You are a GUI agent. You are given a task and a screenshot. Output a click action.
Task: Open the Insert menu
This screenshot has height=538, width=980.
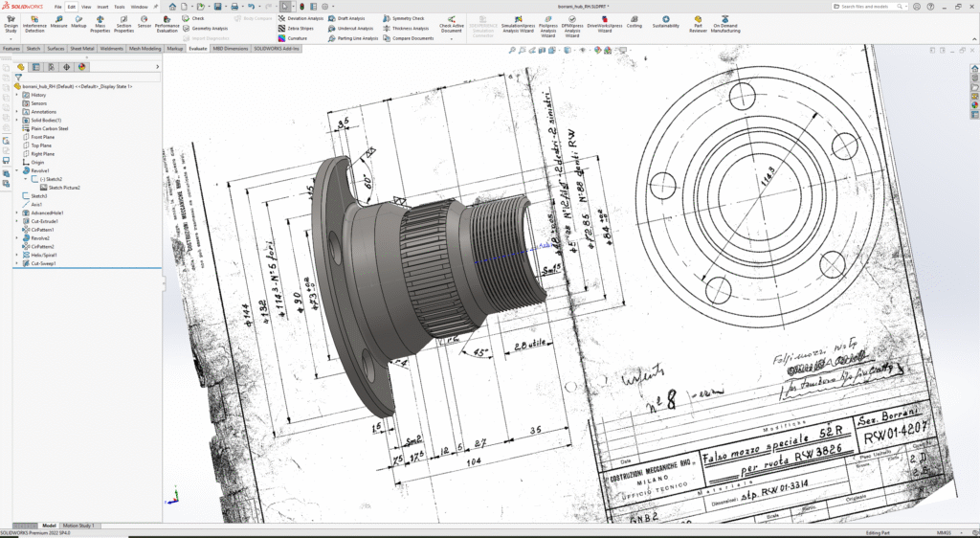[x=102, y=7]
